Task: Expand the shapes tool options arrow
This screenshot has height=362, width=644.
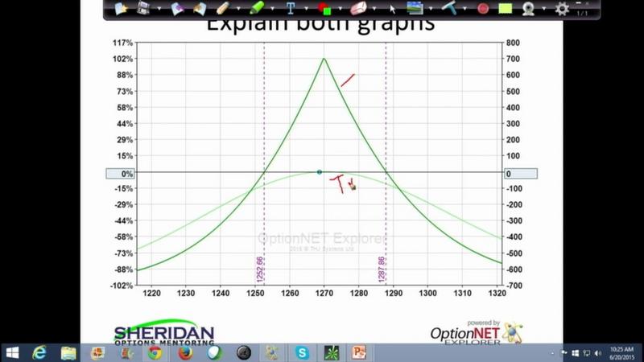Action: pyautogui.click(x=341, y=9)
